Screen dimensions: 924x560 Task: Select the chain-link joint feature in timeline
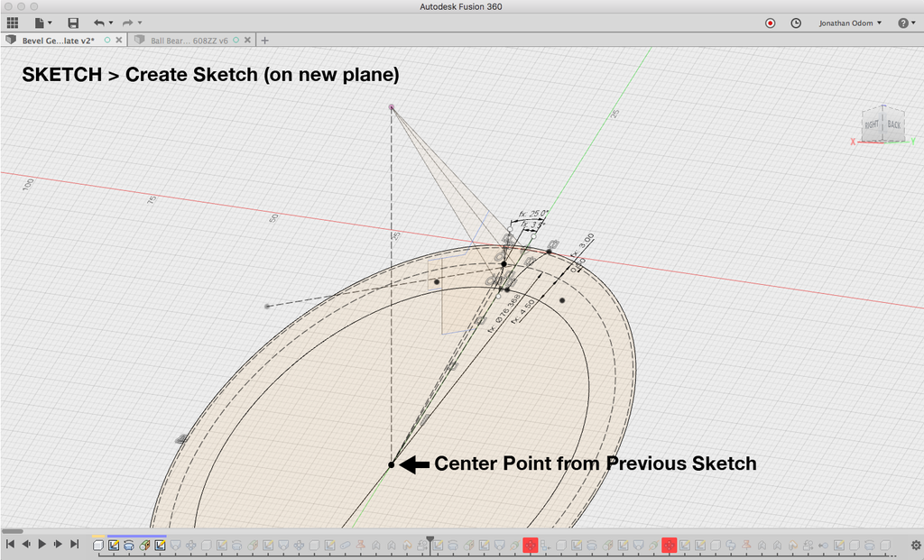(x=344, y=546)
